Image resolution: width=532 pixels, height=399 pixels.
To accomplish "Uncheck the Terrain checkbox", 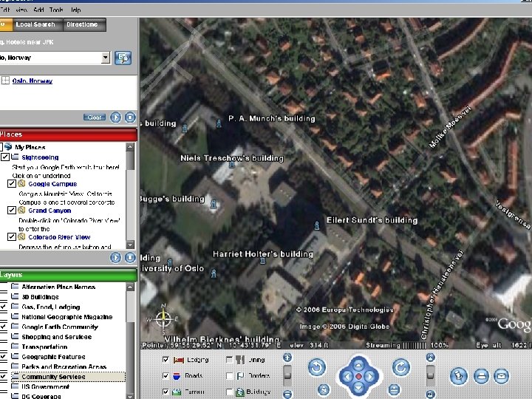I will pos(166,392).
